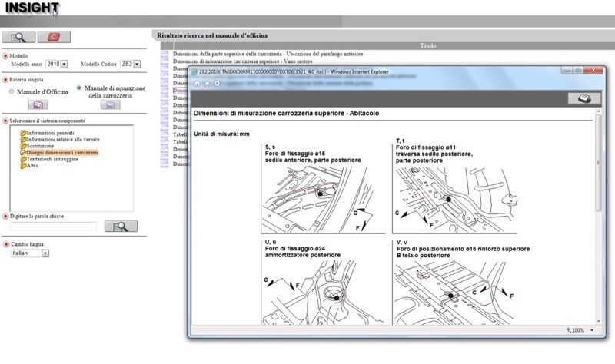Image resolution: width=615 pixels, height=364 pixels.
Task: Toggle the Ricerca singola radio option
Action: point(5,80)
